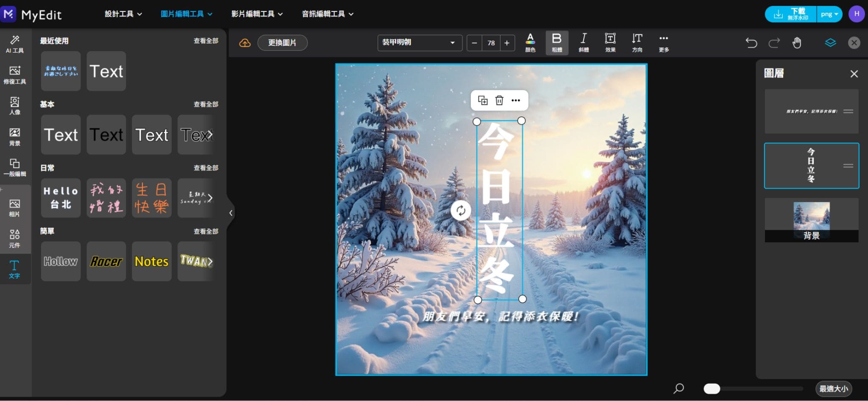
Task: Open the 影片編輯工具 menu
Action: tap(256, 14)
